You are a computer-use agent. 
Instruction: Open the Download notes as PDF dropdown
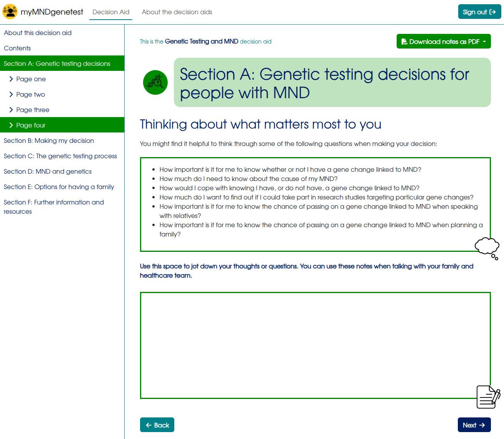(444, 42)
